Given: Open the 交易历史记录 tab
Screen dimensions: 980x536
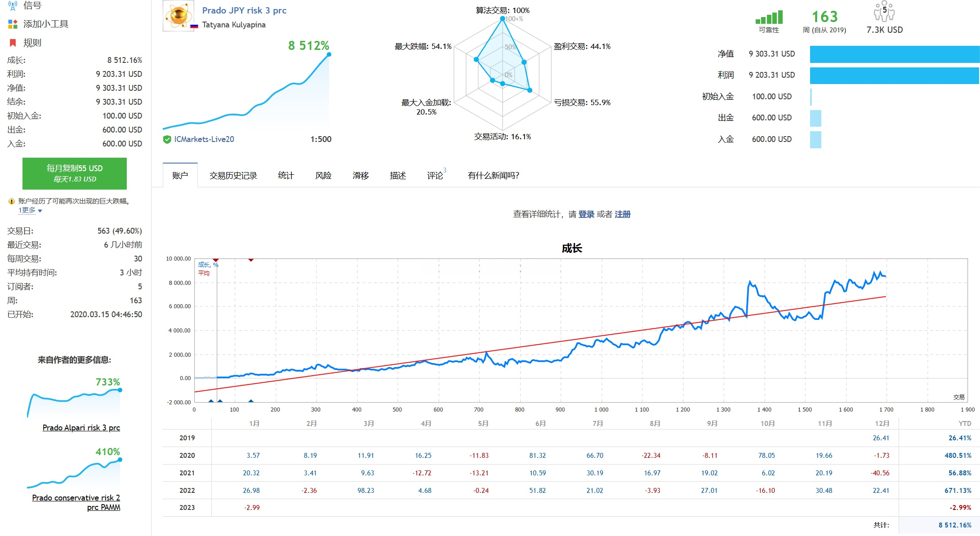Looking at the screenshot, I should [x=233, y=176].
